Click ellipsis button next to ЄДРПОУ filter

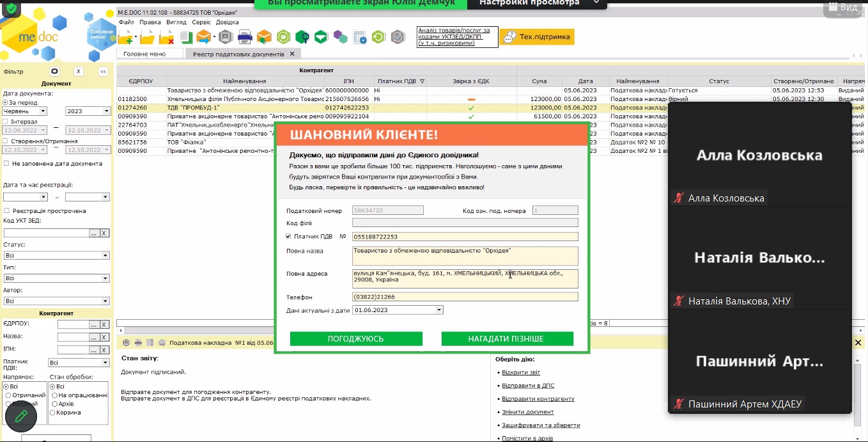pos(94,324)
